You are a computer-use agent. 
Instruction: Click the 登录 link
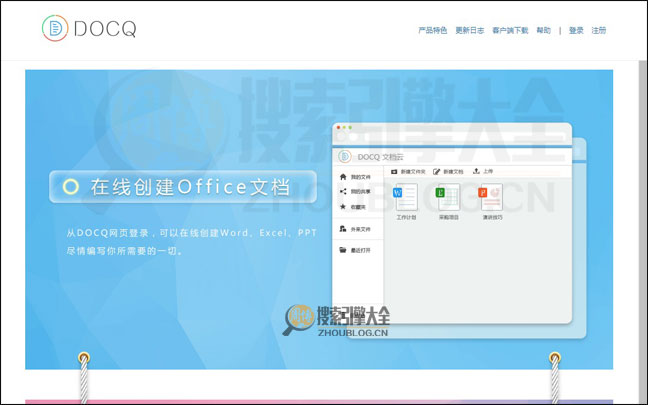tap(576, 30)
